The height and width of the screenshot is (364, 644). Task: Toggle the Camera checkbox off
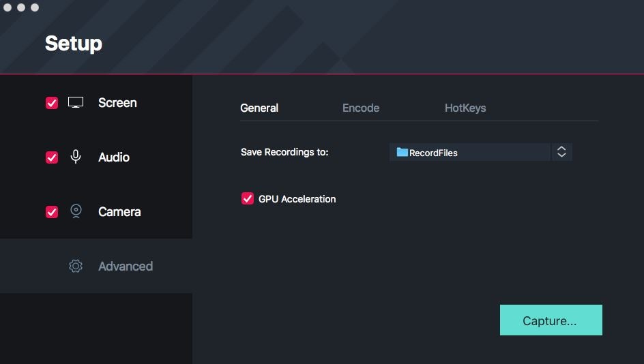(x=52, y=212)
